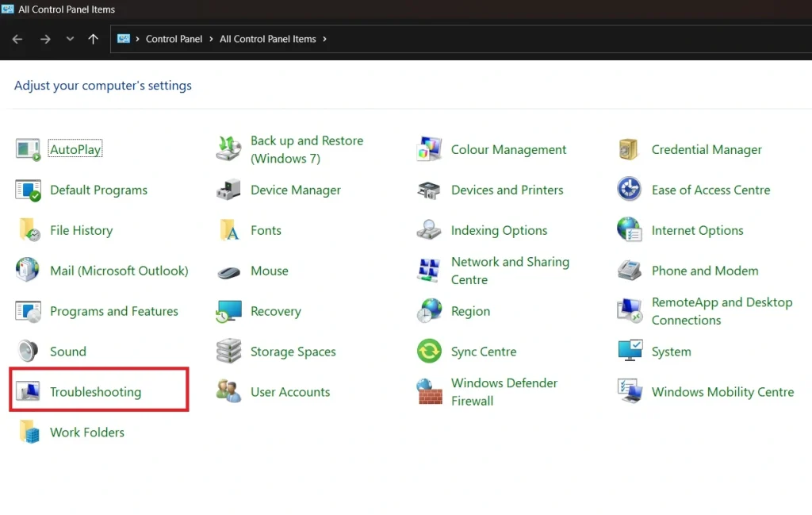
Task: Open the User Accounts icon
Action: click(x=228, y=392)
